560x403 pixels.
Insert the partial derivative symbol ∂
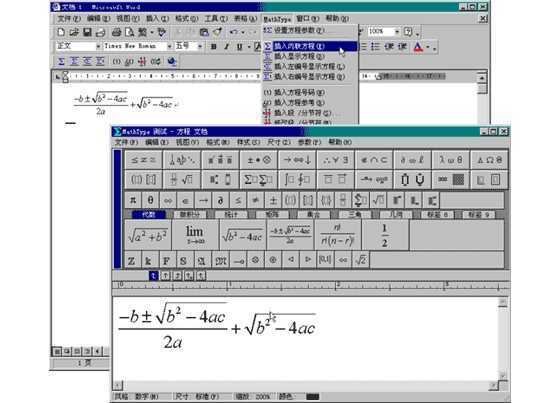pyautogui.click(x=220, y=200)
